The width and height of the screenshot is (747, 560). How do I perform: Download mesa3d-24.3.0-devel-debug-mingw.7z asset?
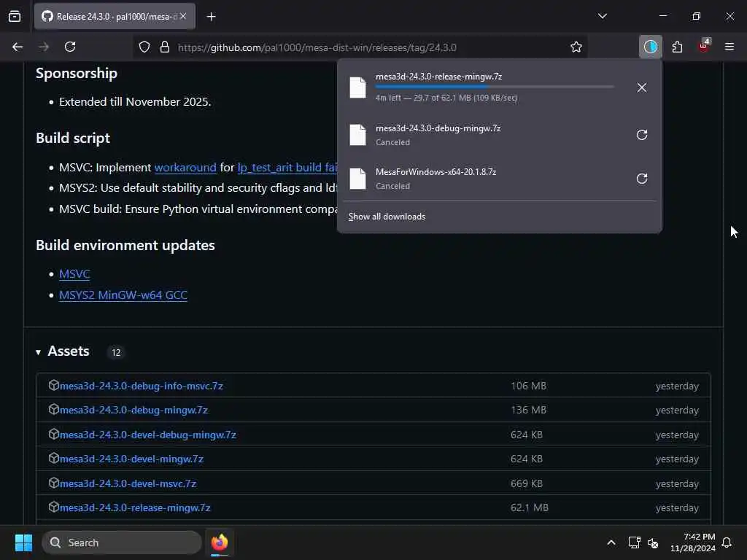(x=148, y=435)
